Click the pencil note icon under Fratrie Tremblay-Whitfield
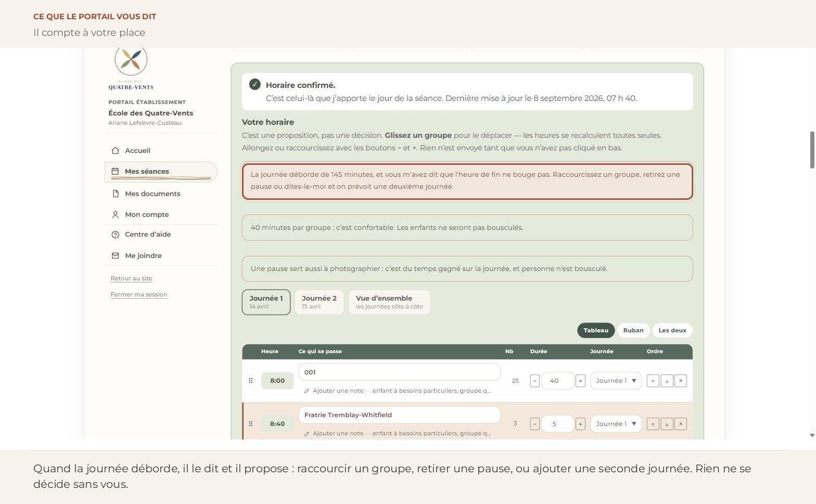The width and height of the screenshot is (816, 504). coord(307,434)
